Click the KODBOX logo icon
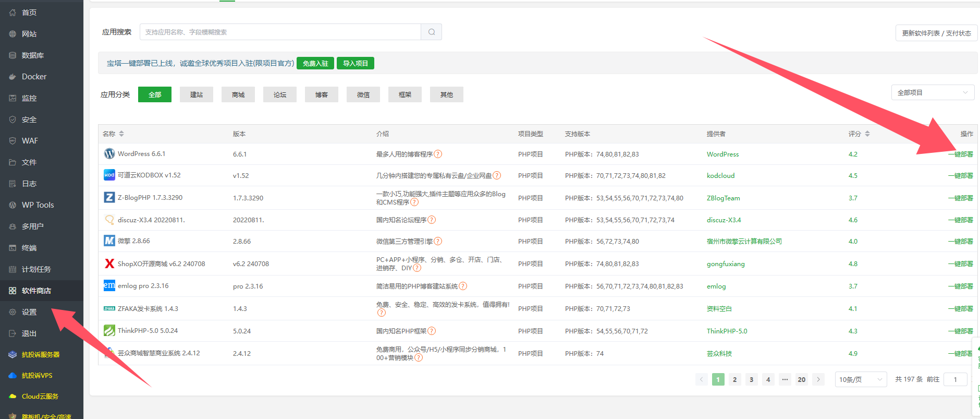 109,175
